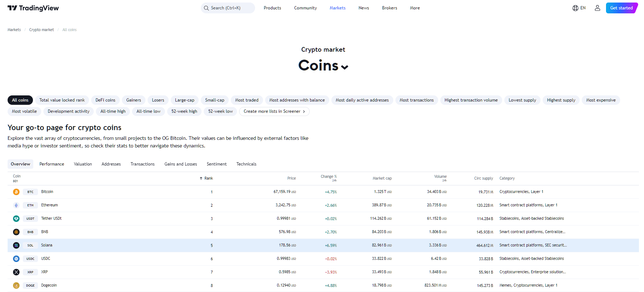The image size is (644, 292).
Task: Click the Get started button
Action: pos(622,8)
